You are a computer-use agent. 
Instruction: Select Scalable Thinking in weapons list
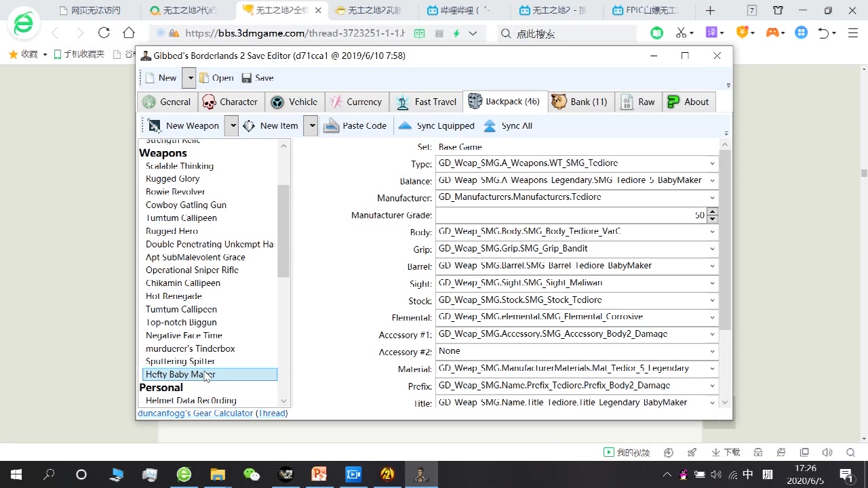pos(180,166)
